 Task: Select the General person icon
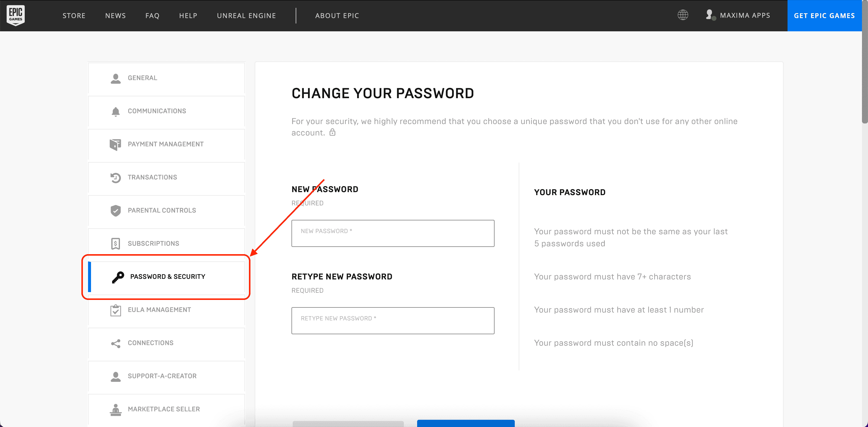point(115,79)
